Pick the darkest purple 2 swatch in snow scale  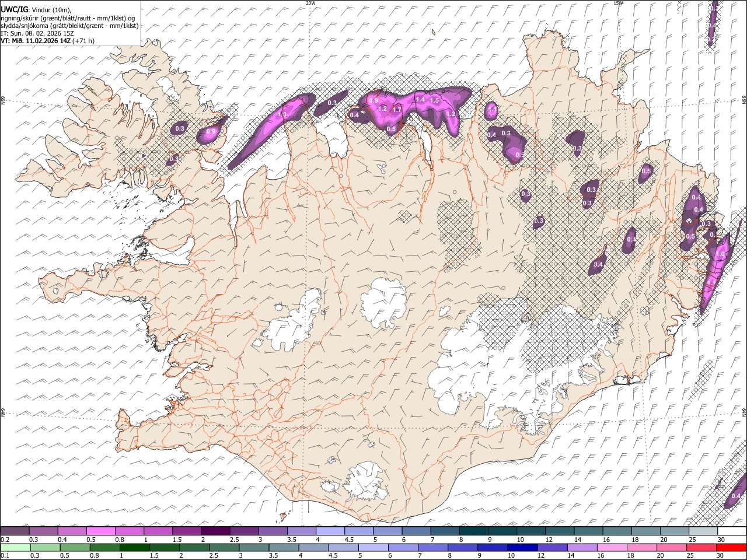(x=215, y=531)
